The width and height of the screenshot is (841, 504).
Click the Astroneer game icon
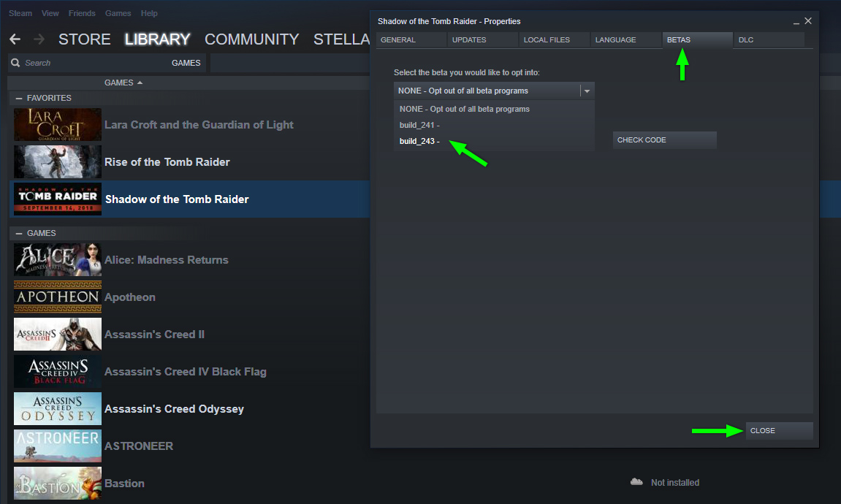(58, 446)
